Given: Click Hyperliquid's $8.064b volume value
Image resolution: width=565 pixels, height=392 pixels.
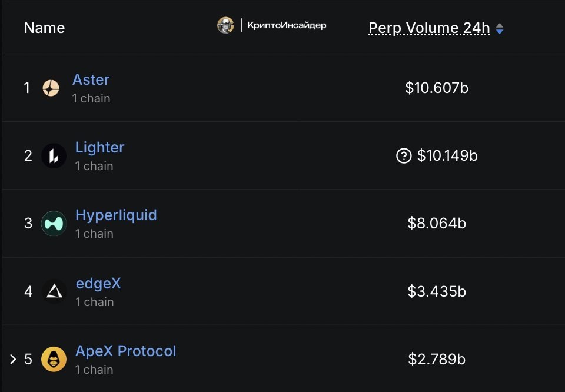Looking at the screenshot, I should point(437,224).
